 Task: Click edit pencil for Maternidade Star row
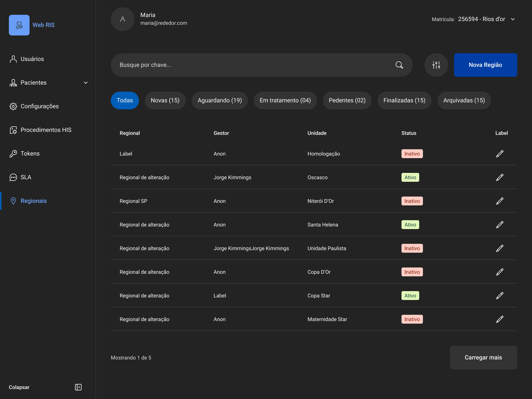(x=499, y=319)
